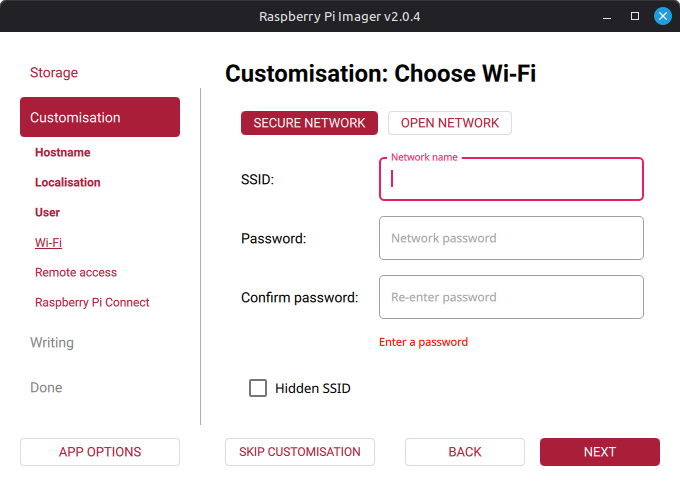Maximize the Imager window
This screenshot has width=680, height=482.
tap(634, 17)
